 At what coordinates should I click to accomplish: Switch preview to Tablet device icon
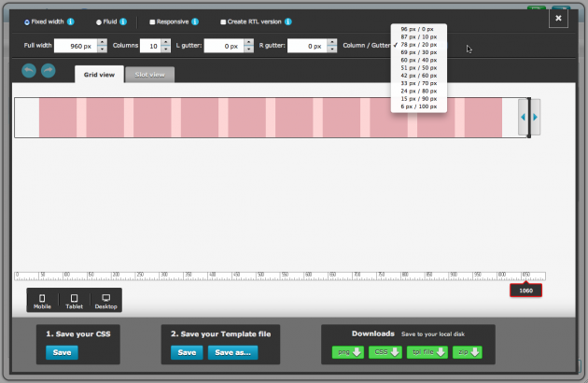point(74,300)
